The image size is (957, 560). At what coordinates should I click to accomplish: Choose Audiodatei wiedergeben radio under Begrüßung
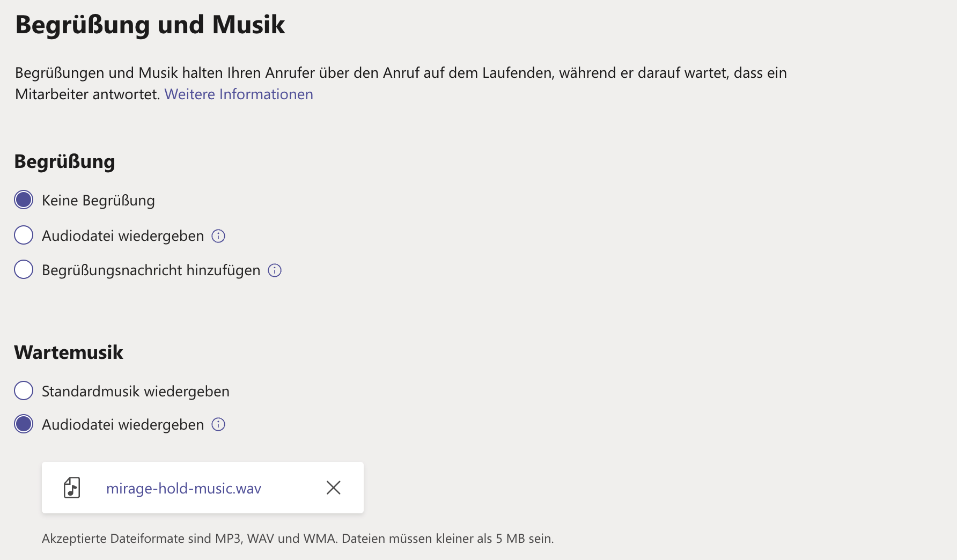(x=24, y=235)
